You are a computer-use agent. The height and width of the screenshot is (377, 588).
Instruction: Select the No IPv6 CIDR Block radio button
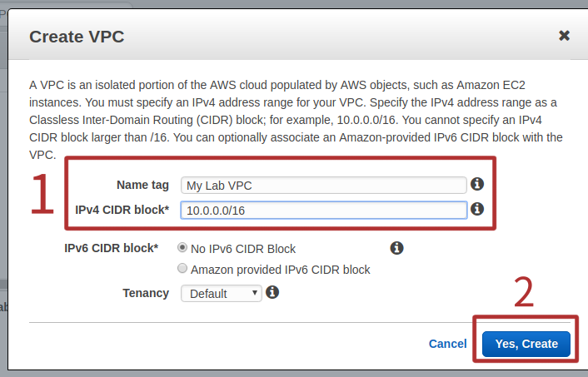point(182,248)
